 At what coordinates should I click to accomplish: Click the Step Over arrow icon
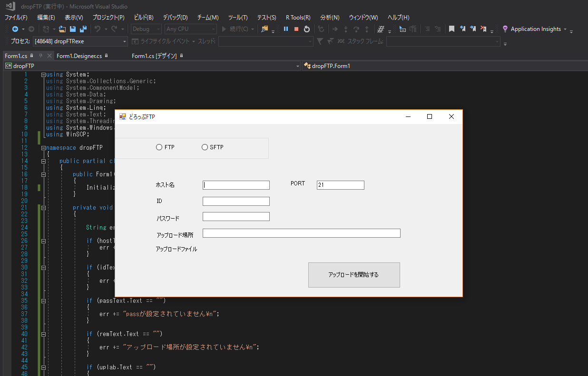(356, 29)
